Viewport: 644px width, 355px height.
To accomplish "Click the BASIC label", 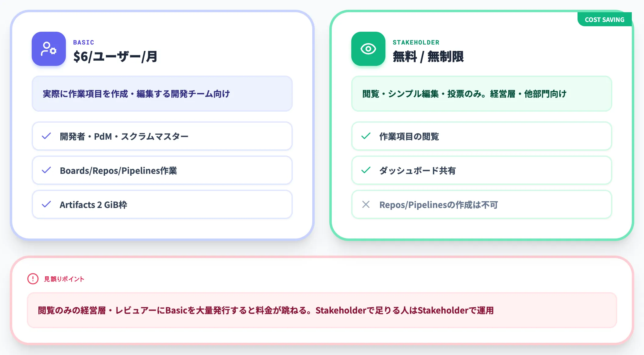I will (x=84, y=42).
